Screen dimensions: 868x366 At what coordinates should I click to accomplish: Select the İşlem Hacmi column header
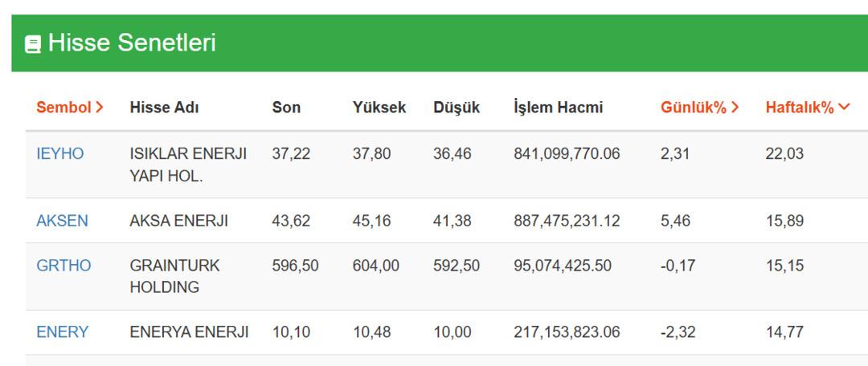click(558, 108)
